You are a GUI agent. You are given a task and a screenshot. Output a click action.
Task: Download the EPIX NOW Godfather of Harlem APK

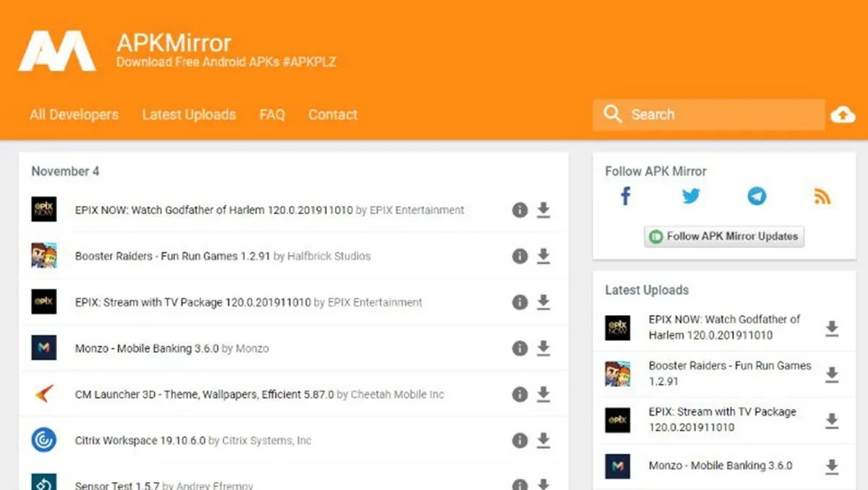point(543,210)
